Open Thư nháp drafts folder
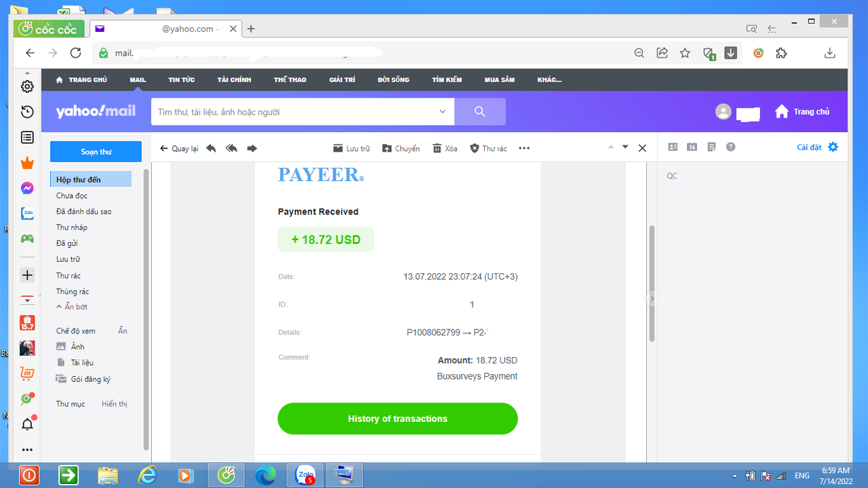The image size is (868, 488). coord(72,228)
